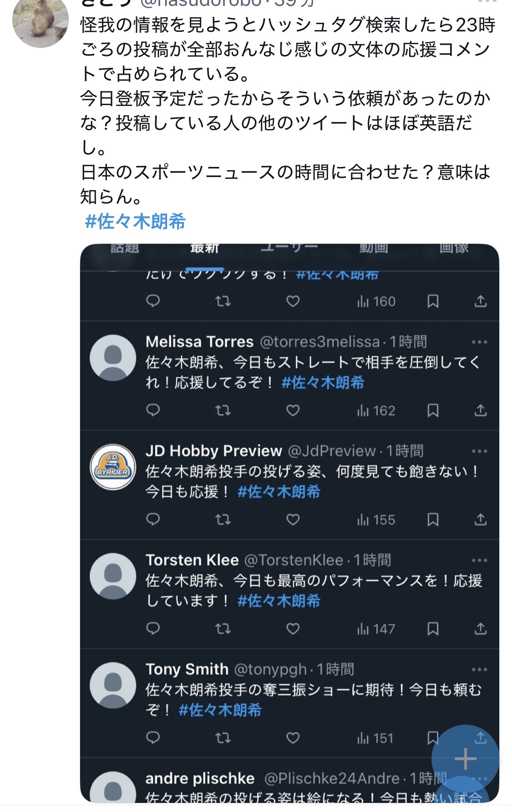This screenshot has width=512, height=812.
Task: Like Tony Smith's tweet
Action: 293,738
